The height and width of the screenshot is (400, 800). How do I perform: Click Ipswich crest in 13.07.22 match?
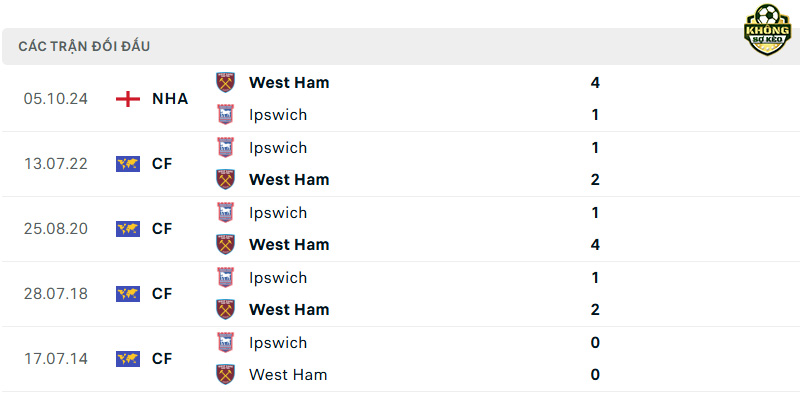[225, 147]
